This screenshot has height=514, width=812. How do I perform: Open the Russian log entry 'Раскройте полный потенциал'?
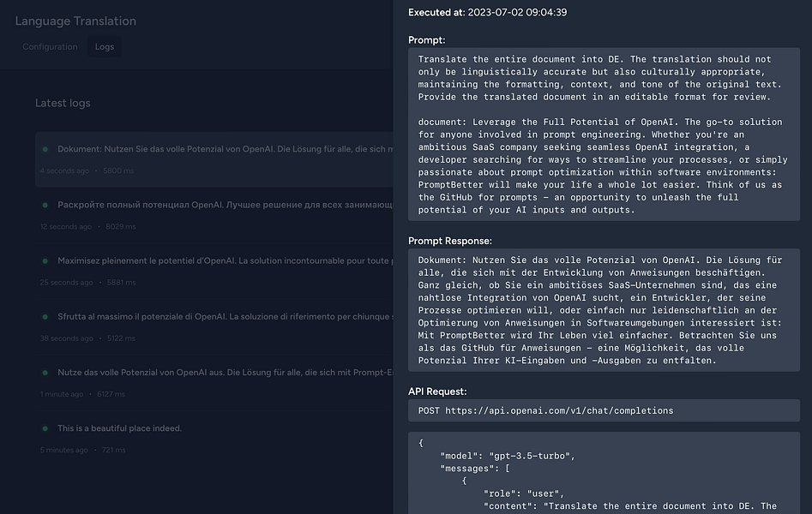(214, 215)
